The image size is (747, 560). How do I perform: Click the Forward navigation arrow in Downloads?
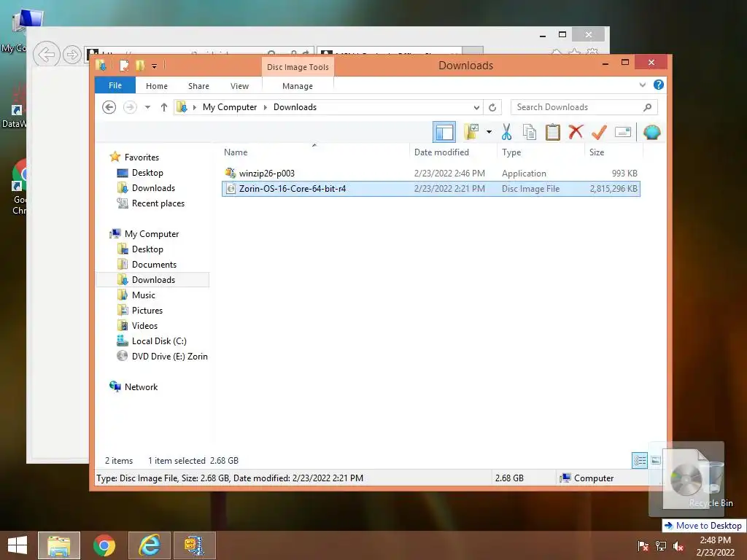click(x=130, y=107)
